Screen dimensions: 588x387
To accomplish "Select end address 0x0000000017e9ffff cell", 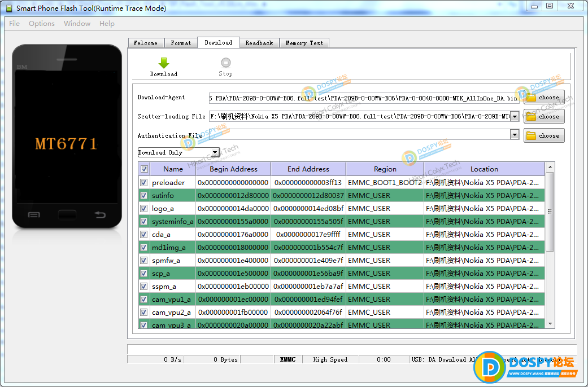I will point(308,235).
